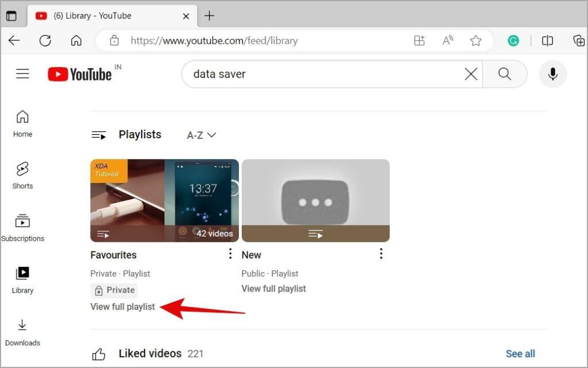View full playlist under New
This screenshot has width=588, height=368.
274,289
